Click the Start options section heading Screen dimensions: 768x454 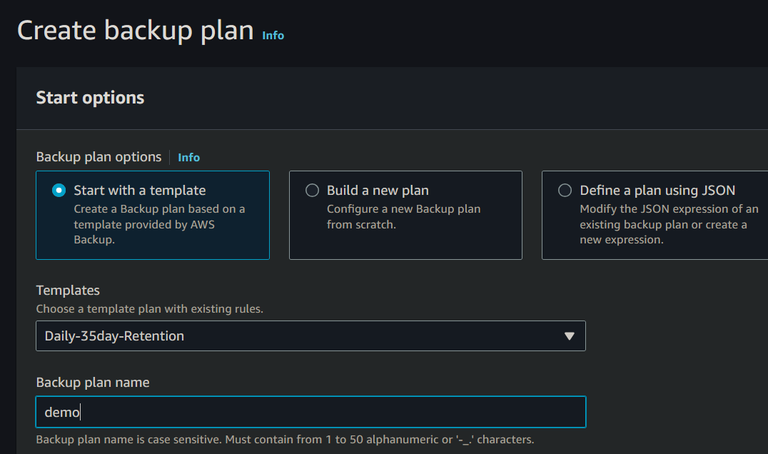(x=90, y=98)
